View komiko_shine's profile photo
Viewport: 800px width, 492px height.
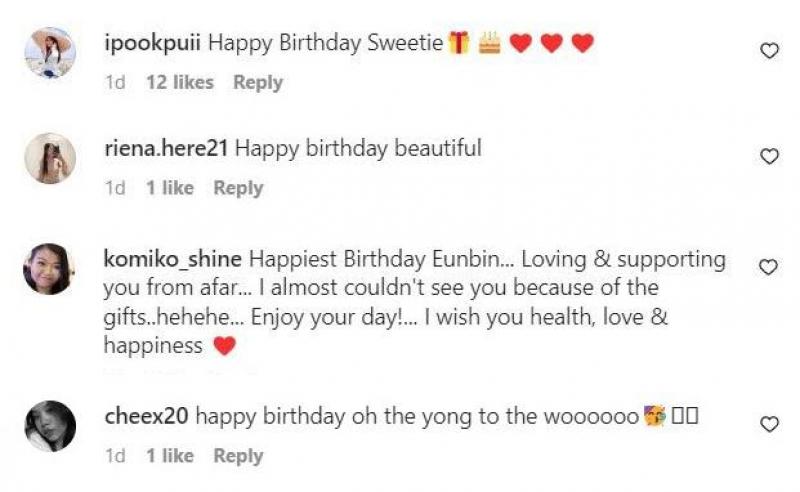[50, 268]
